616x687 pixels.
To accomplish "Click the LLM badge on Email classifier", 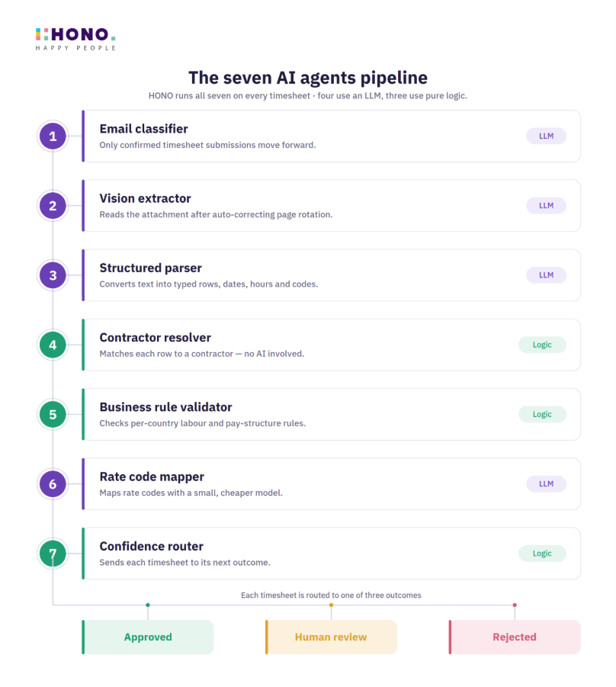I will pos(546,136).
